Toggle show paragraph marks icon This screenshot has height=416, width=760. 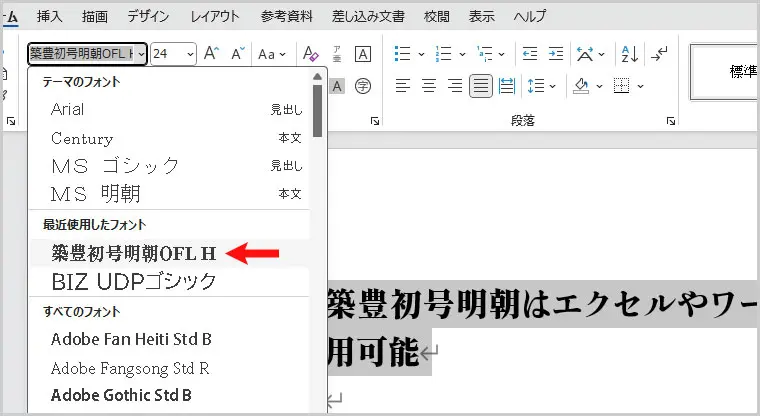[x=659, y=54]
